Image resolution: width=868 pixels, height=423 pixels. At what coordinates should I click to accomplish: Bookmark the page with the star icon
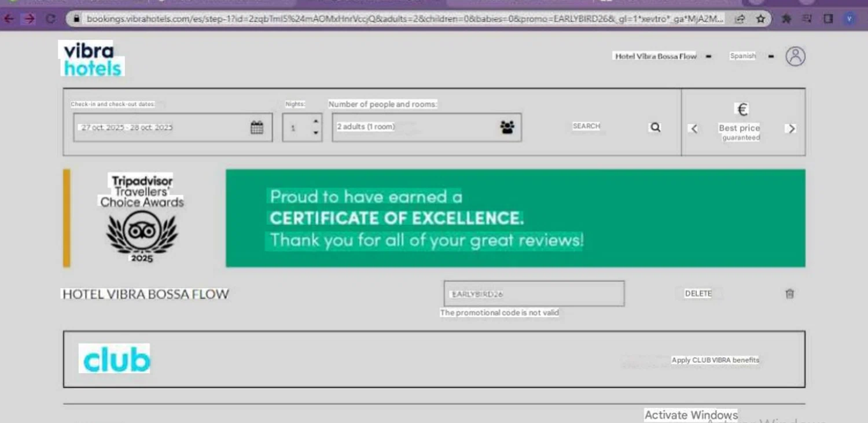point(760,19)
